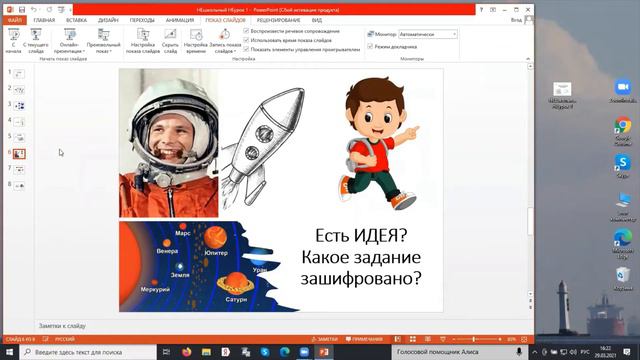This screenshot has width=640, height=360.
Task: Select slide 2 thumbnail
Action: click(19, 90)
